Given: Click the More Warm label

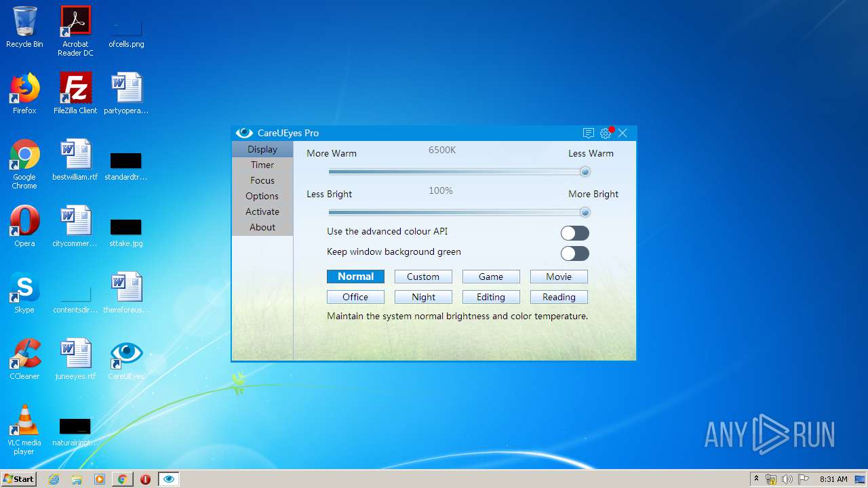Looking at the screenshot, I should pos(332,153).
